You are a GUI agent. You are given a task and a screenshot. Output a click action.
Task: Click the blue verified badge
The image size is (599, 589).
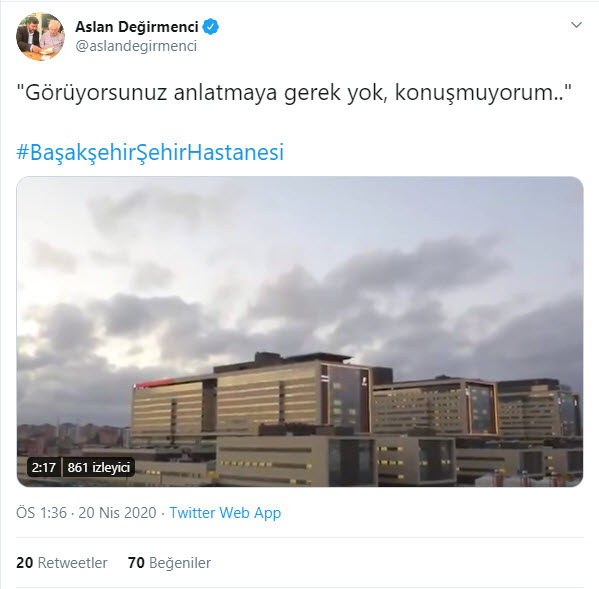(x=210, y=27)
